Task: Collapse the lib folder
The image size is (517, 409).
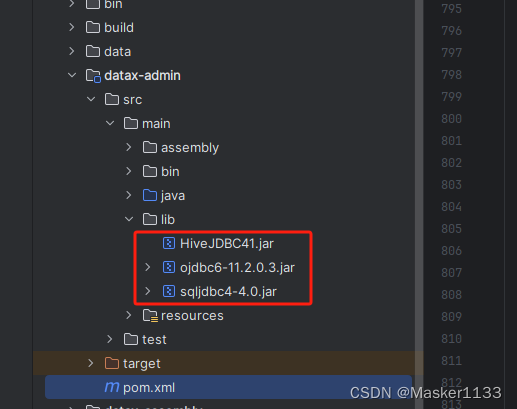Action: [x=129, y=219]
